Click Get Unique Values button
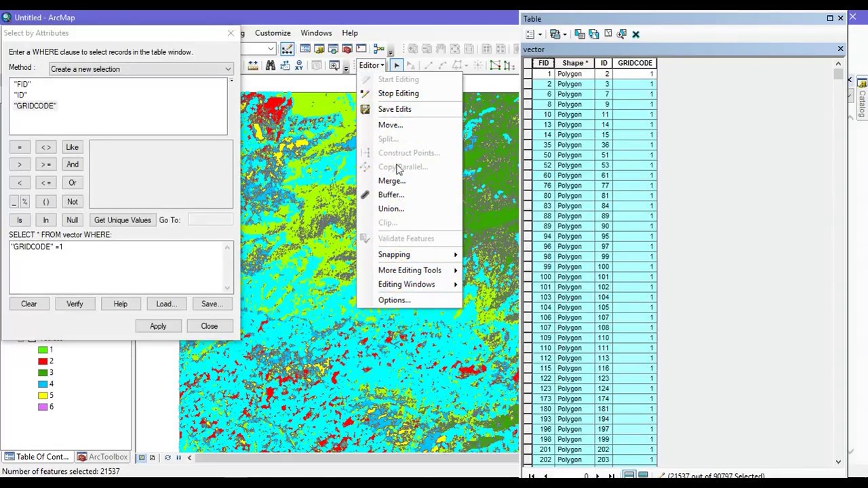868x488 pixels. 122,220
